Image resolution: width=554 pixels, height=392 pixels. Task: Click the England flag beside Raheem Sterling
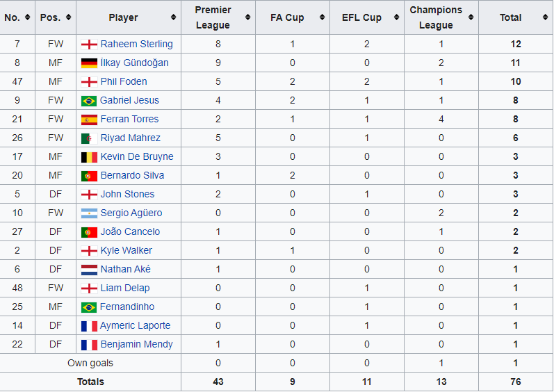[89, 44]
